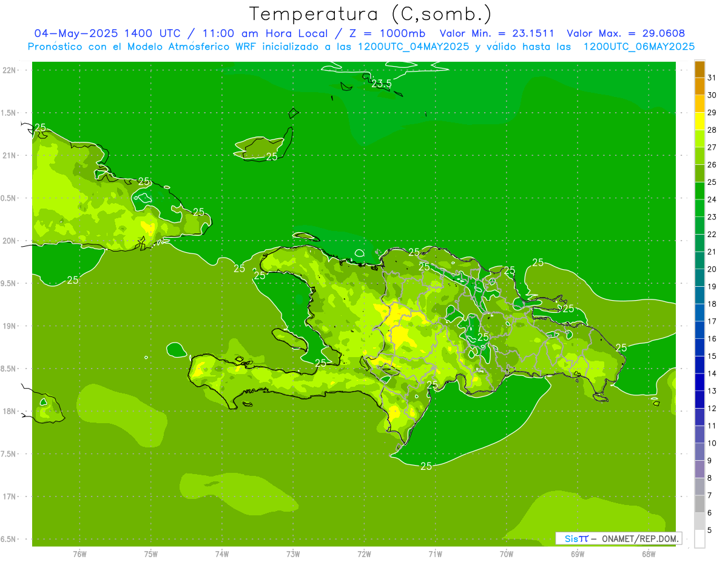This screenshot has height=562, width=728.
Task: Click legend value 11
Action: [x=712, y=426]
